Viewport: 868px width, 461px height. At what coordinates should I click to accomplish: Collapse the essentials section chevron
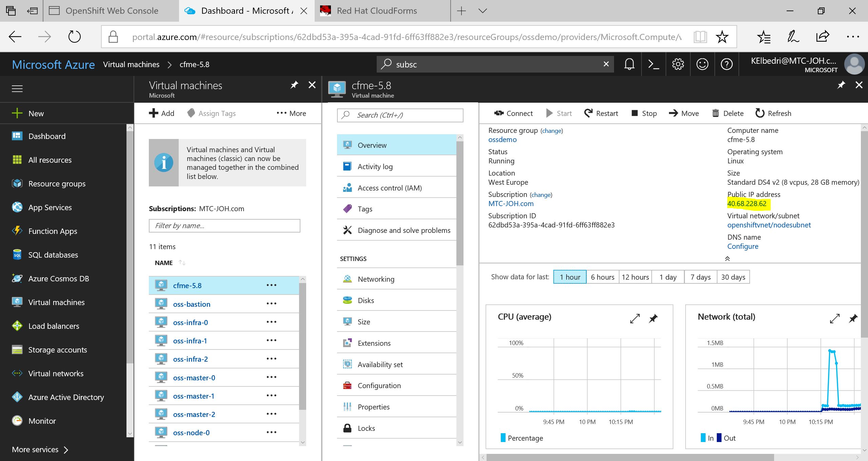coord(727,259)
